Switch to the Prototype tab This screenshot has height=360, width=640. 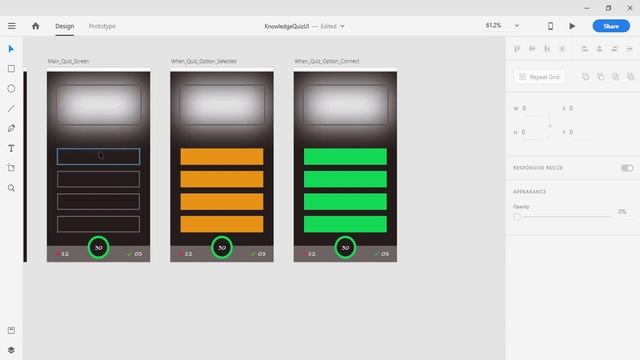pos(102,26)
